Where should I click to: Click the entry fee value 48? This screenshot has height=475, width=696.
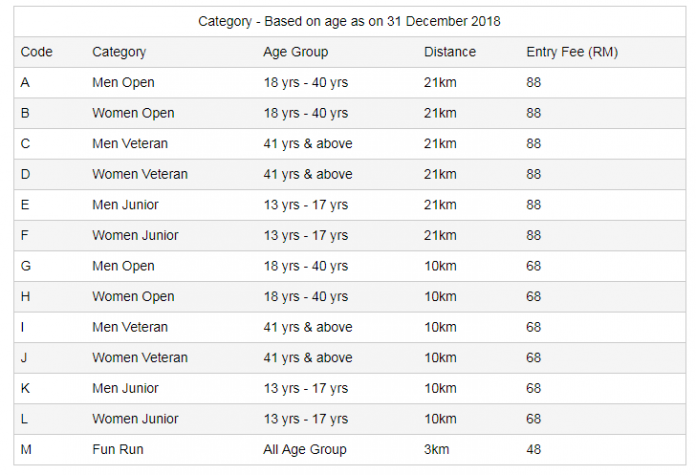click(533, 449)
